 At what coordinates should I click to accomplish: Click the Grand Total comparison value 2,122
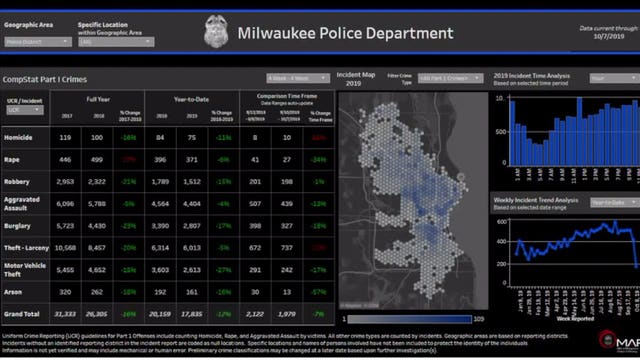(255, 314)
